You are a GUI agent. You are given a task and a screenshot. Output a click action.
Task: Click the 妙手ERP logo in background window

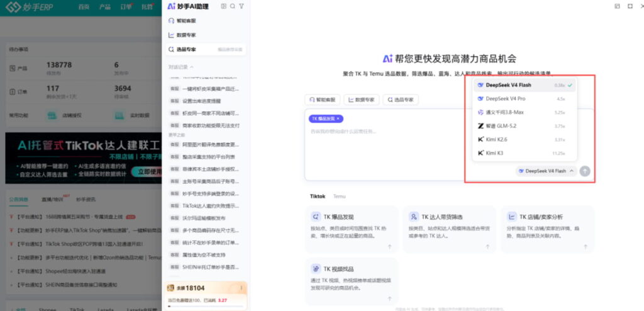[29, 7]
